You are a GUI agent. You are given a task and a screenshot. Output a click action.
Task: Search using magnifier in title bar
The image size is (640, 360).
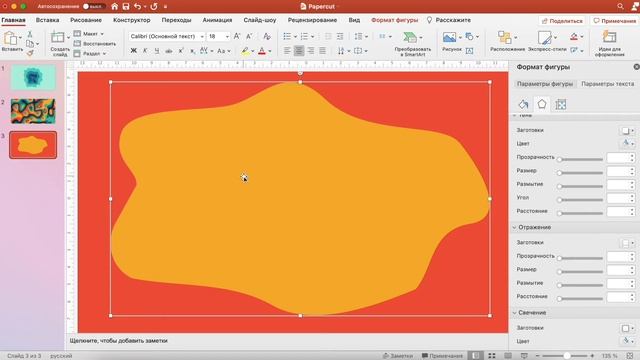620,6
